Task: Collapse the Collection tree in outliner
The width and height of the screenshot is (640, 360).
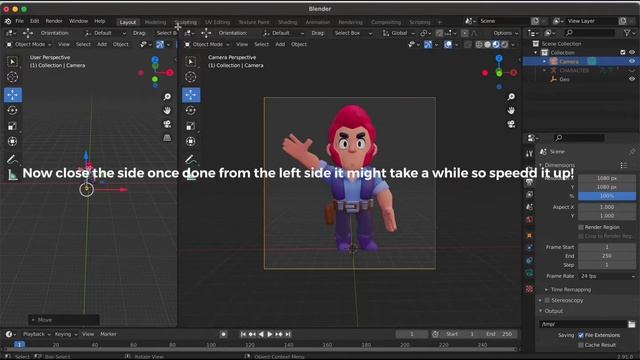Action: coord(536,53)
